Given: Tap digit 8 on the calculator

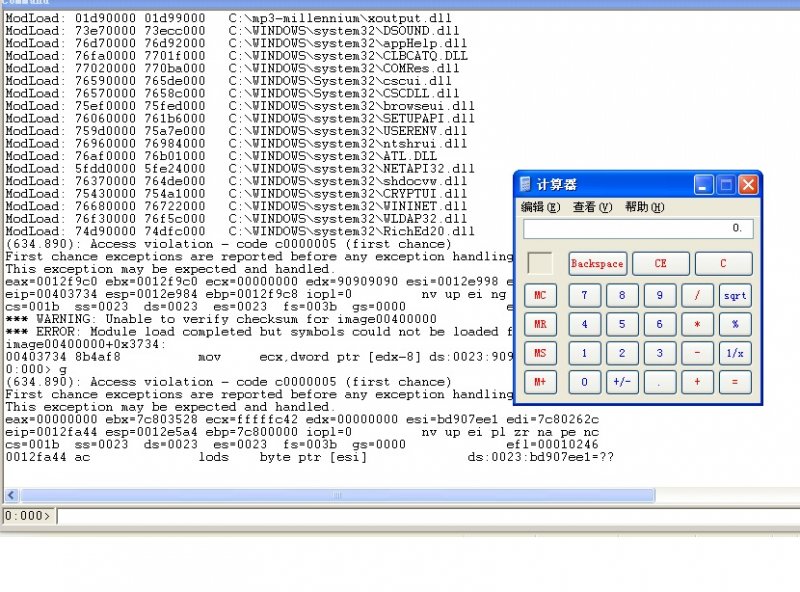Looking at the screenshot, I should click(622, 295).
